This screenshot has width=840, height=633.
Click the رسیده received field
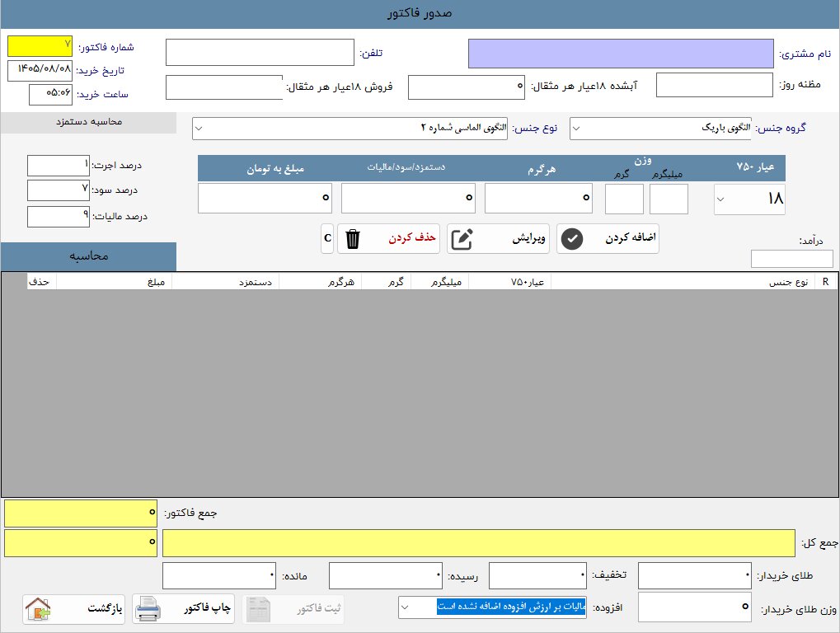(386, 575)
